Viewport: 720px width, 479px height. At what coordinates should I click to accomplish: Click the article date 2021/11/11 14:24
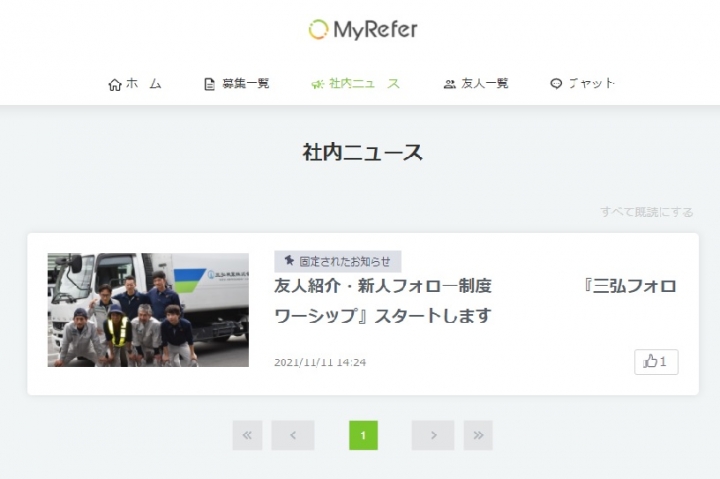(320, 362)
